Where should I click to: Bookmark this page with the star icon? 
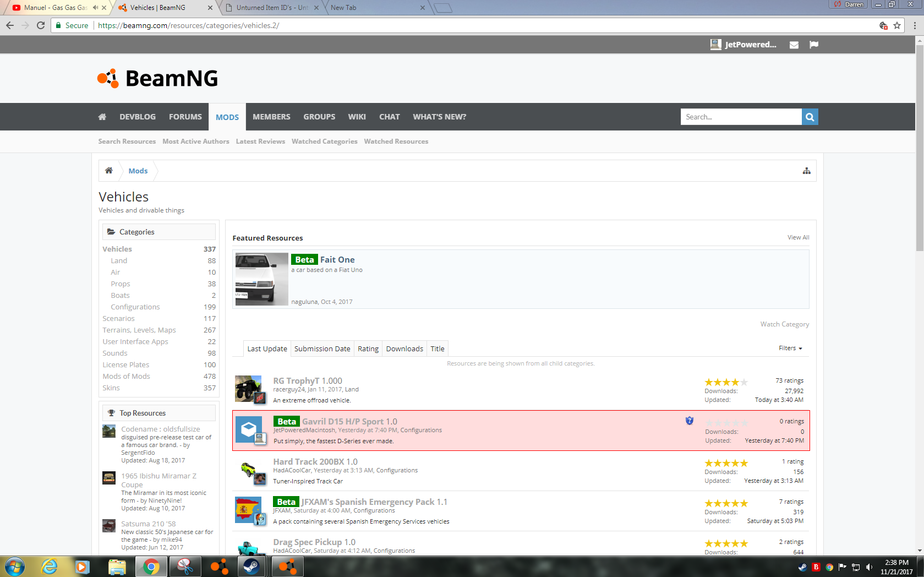[x=897, y=25]
